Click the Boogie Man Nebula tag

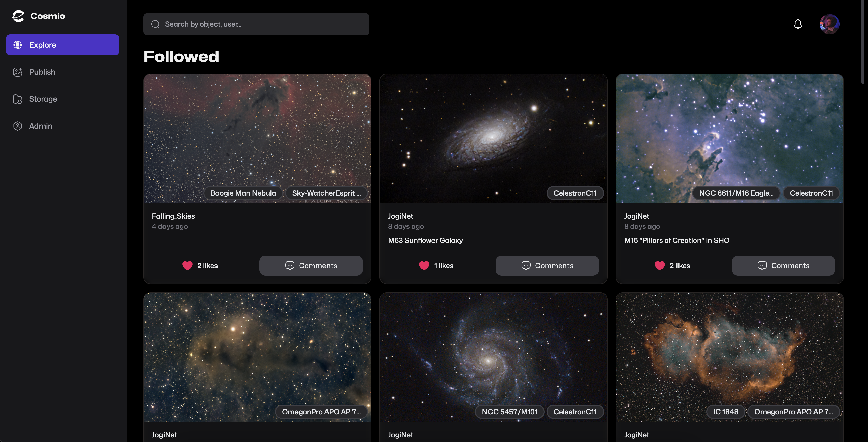click(x=243, y=193)
